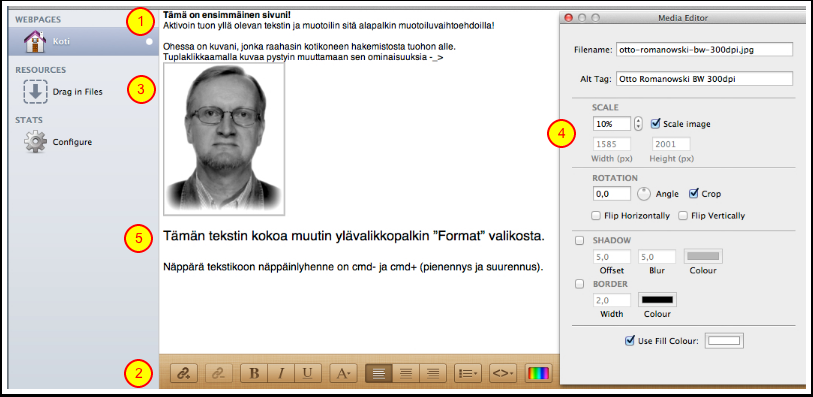Enable Flip Vertically
This screenshot has height=397, width=813.
[x=683, y=216]
